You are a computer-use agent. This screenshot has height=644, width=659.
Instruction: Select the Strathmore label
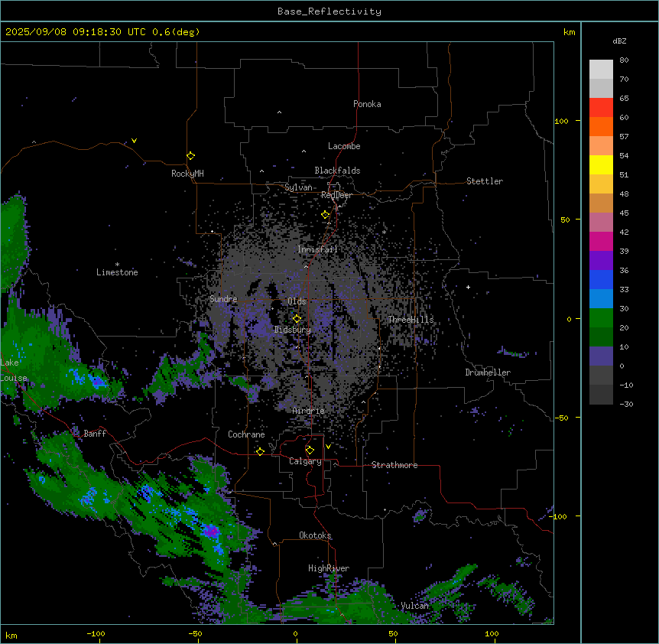pos(394,465)
